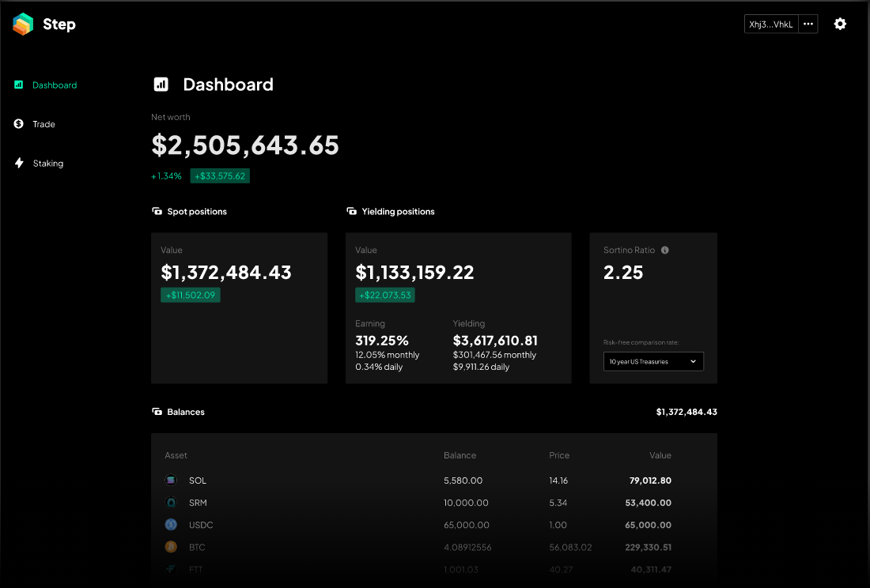Select Trade from the sidebar
Screen dimensions: 870x588
pos(43,124)
